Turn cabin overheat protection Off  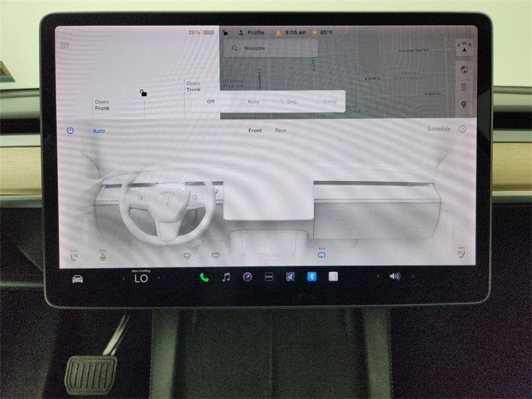(x=211, y=101)
